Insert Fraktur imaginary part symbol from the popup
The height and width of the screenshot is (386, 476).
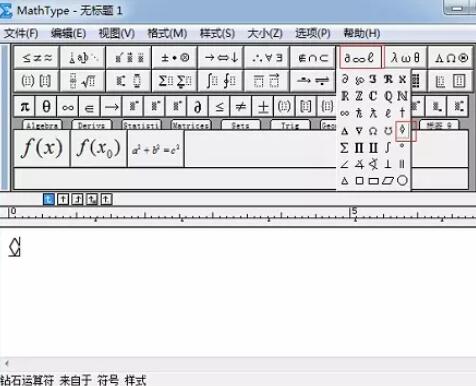click(373, 79)
